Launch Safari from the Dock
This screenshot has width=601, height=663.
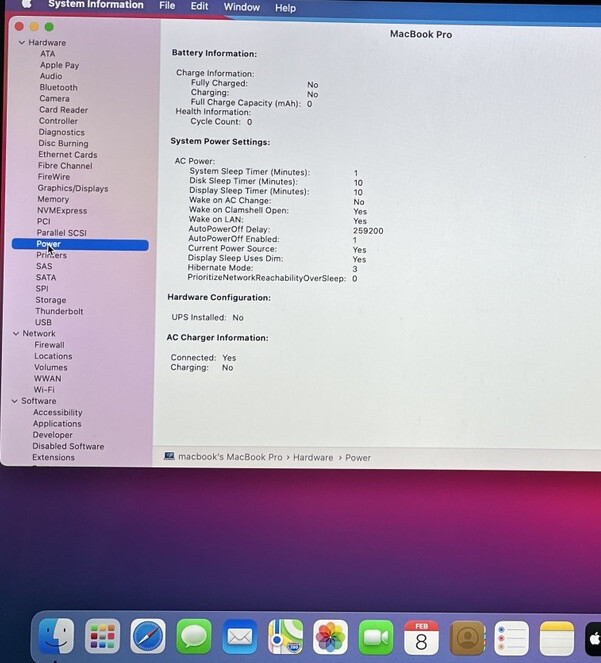coord(148,636)
